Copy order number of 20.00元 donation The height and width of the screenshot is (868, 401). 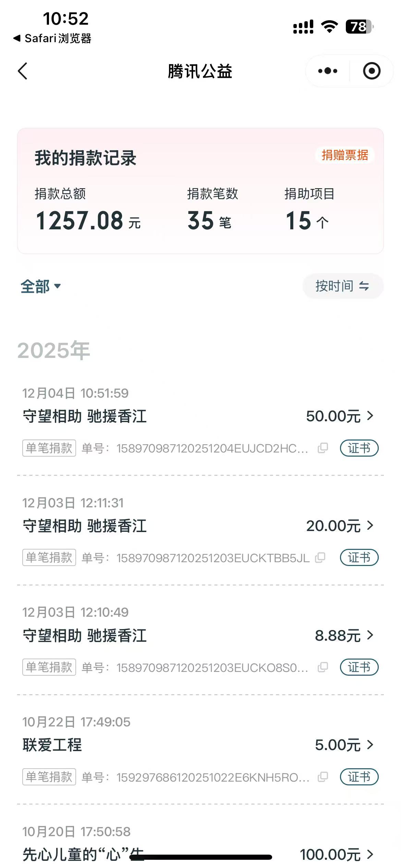click(320, 558)
